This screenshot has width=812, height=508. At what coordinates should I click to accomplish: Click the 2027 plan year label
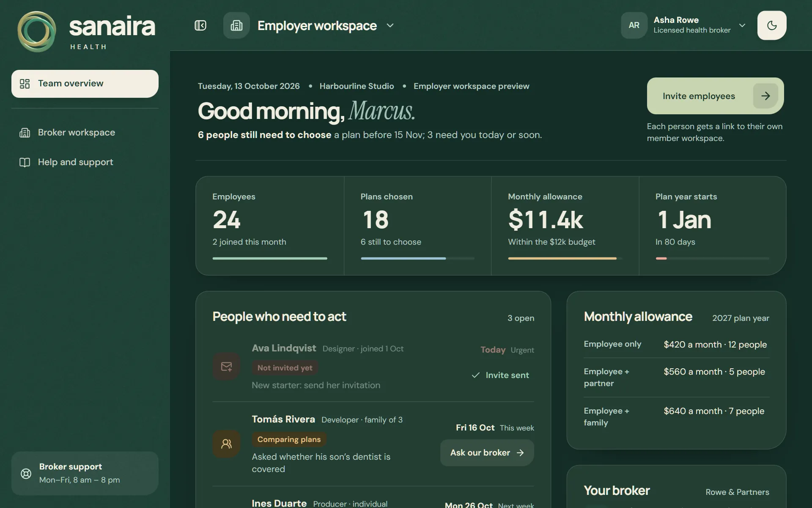741,318
